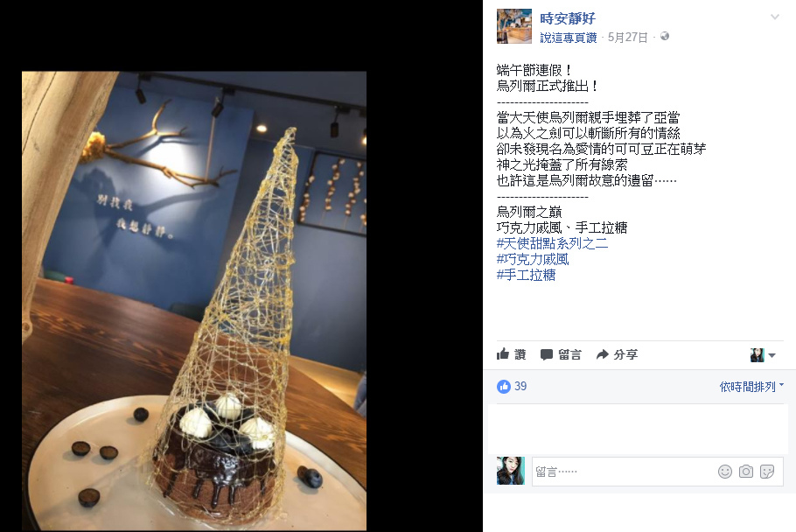Open the sticker picker icon
Viewport: 796px width, 532px height.
(767, 472)
